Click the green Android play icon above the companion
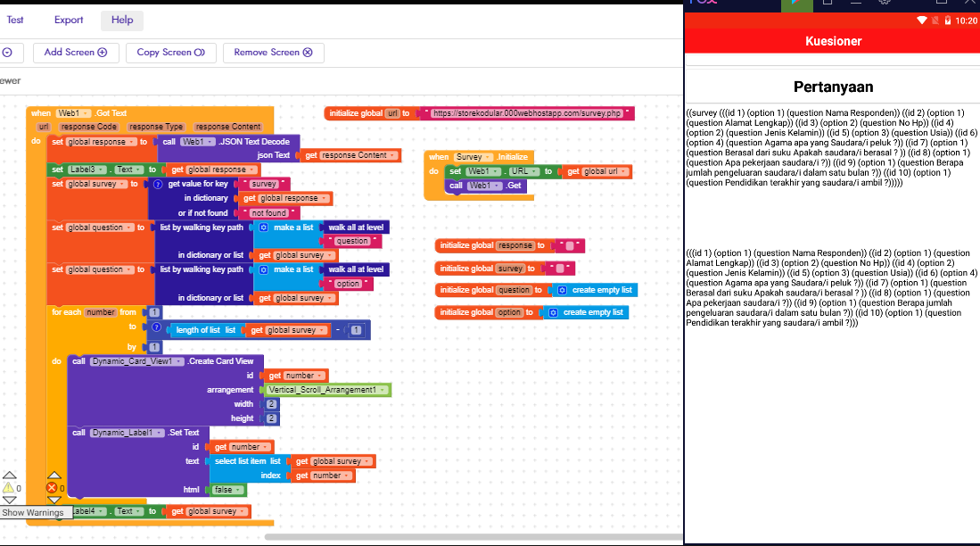The image size is (980, 546). [796, 5]
